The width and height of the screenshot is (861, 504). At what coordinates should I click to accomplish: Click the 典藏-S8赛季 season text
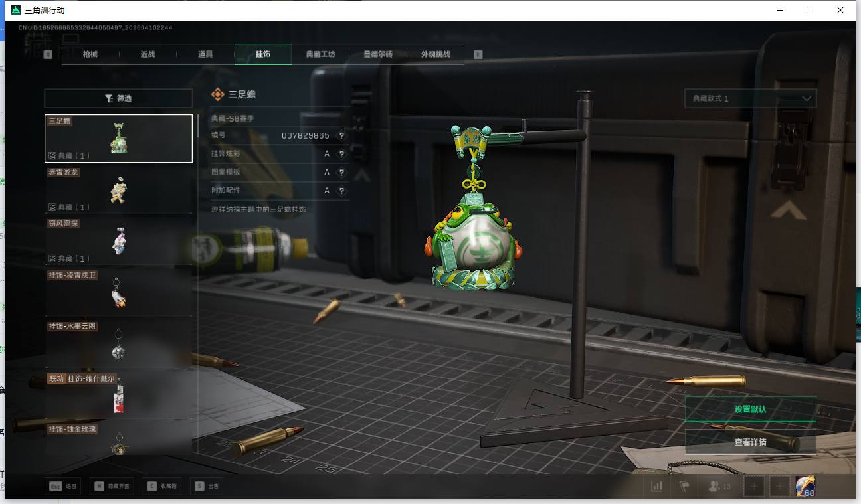pos(233,118)
